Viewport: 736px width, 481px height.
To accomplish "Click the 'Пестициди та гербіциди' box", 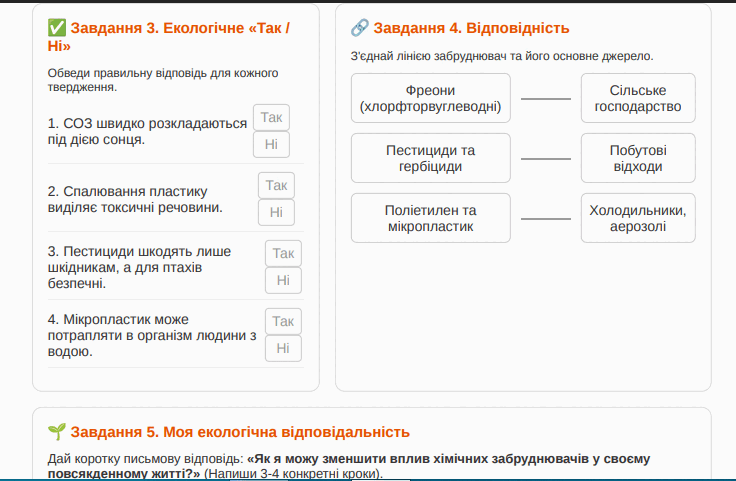I will tap(430, 158).
